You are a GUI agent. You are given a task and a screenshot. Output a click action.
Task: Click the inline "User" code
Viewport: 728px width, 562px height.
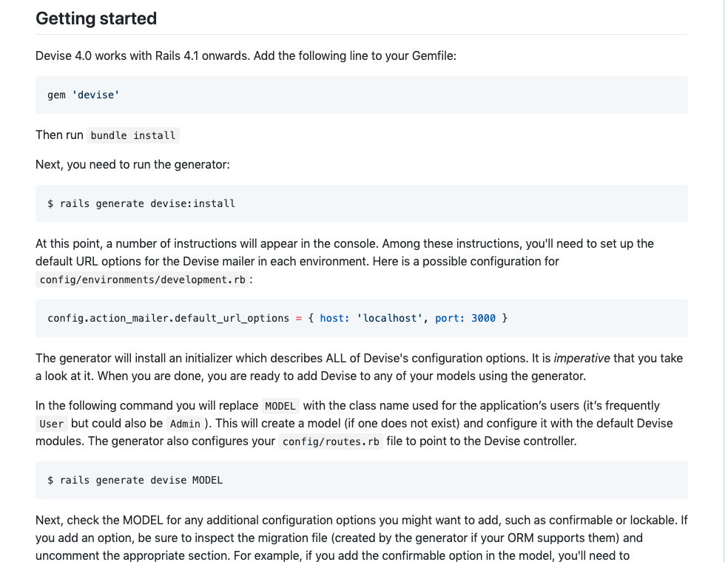point(52,424)
